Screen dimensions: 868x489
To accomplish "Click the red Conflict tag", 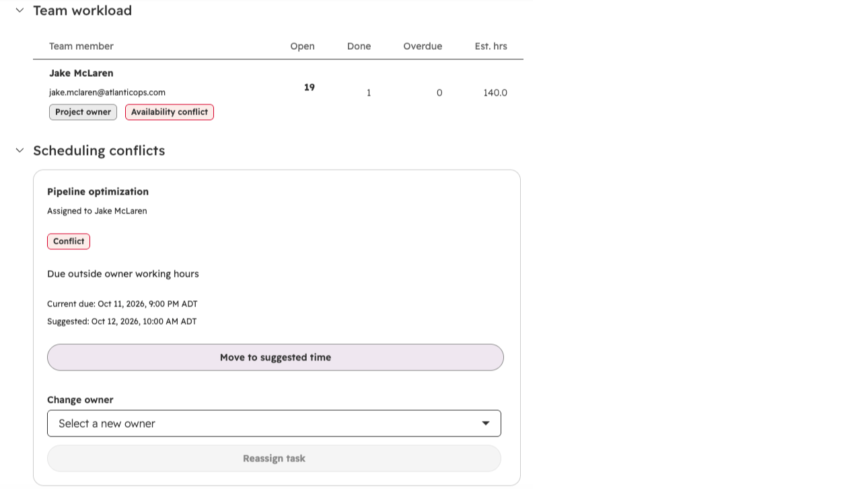I will [x=69, y=241].
